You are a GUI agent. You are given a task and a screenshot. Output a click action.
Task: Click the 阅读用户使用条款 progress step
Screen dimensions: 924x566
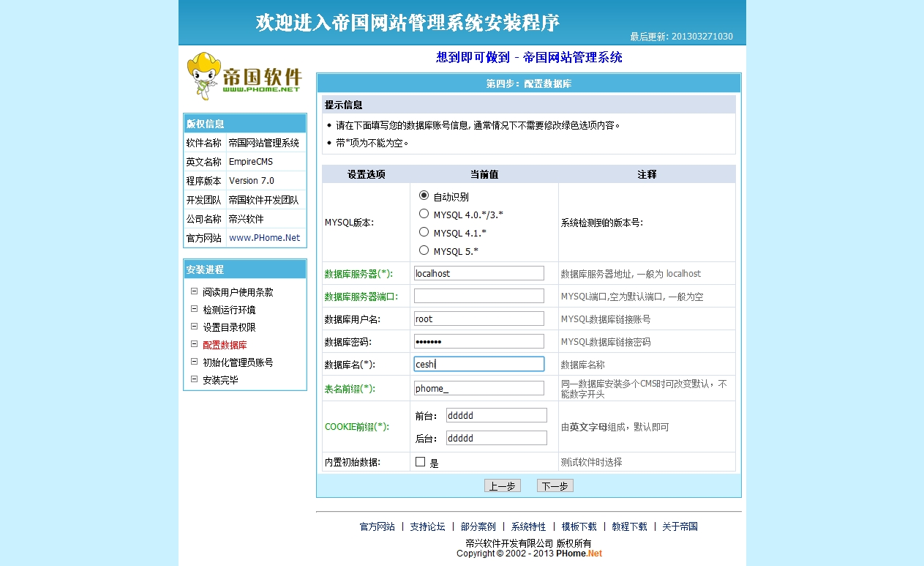238,292
